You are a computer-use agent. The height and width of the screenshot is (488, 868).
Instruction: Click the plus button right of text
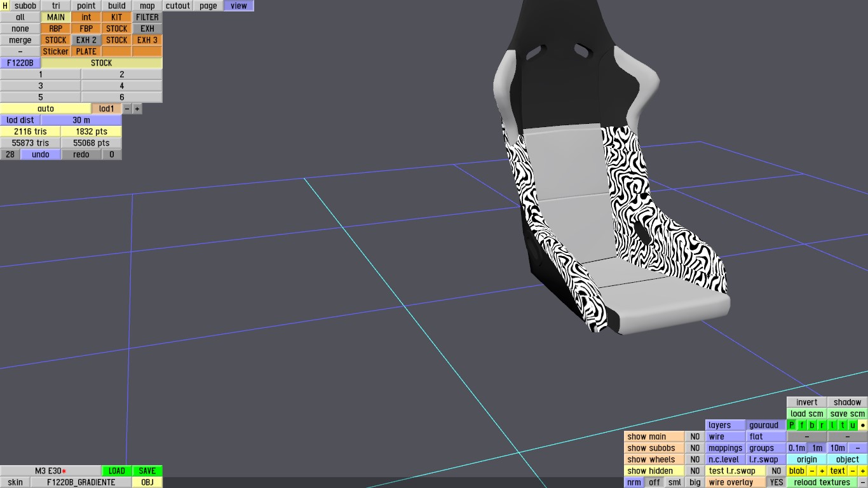tap(863, 471)
